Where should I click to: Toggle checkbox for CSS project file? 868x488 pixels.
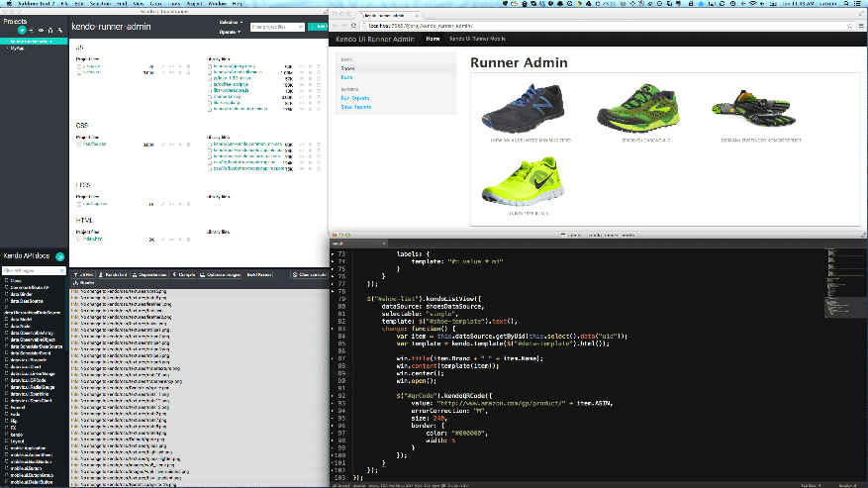coord(79,145)
